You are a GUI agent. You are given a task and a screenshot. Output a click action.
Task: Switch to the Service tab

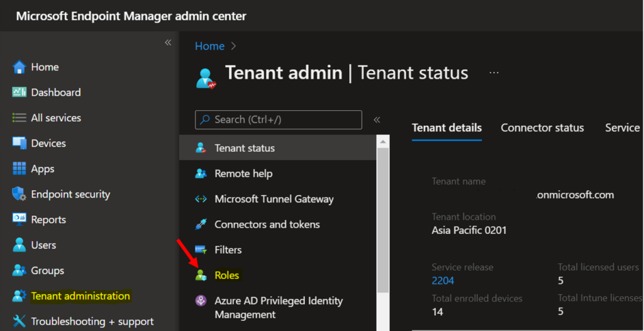pyautogui.click(x=623, y=128)
